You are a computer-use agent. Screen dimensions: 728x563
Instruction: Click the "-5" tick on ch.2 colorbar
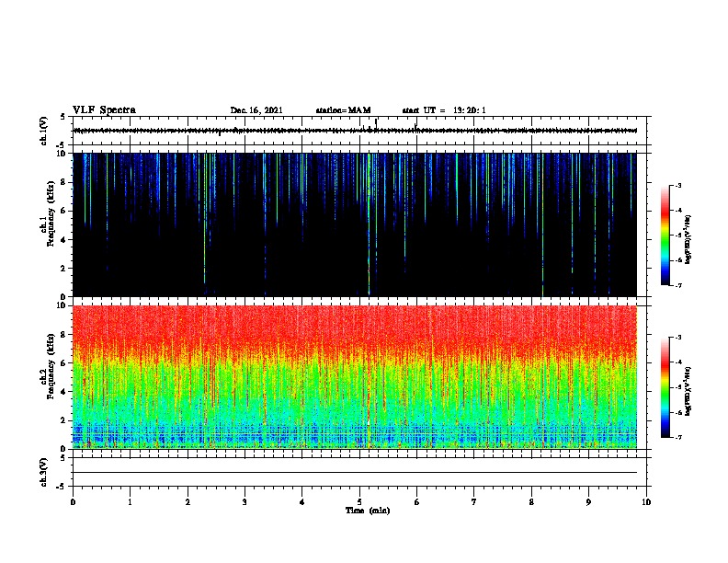click(x=678, y=387)
